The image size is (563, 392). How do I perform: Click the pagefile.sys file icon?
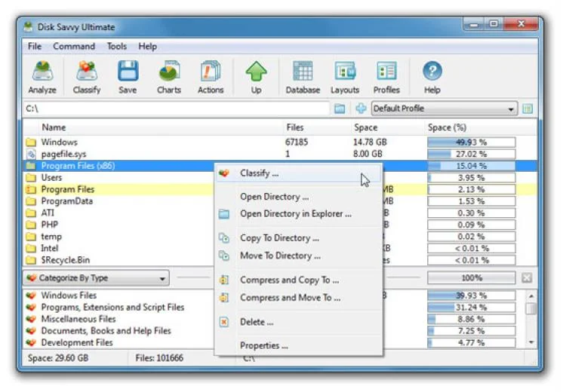tap(31, 155)
